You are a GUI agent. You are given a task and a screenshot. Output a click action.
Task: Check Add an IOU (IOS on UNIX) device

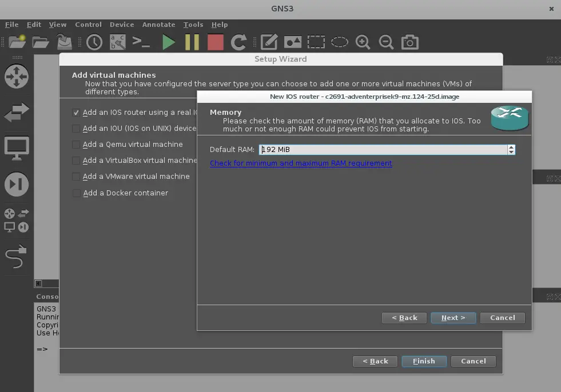[76, 129]
